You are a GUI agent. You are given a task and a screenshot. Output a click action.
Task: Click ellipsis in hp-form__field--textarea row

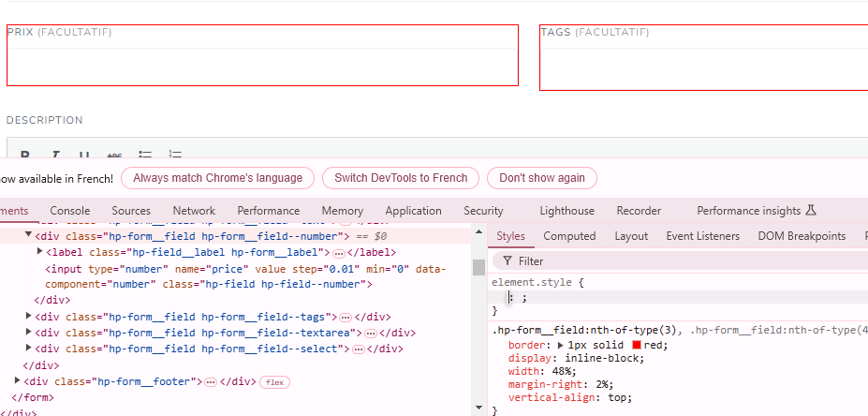pyautogui.click(x=371, y=334)
